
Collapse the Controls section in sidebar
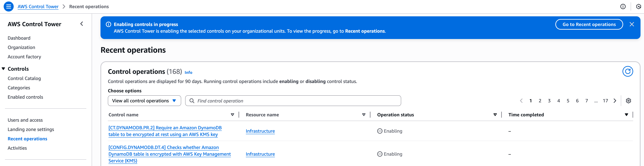3,69
